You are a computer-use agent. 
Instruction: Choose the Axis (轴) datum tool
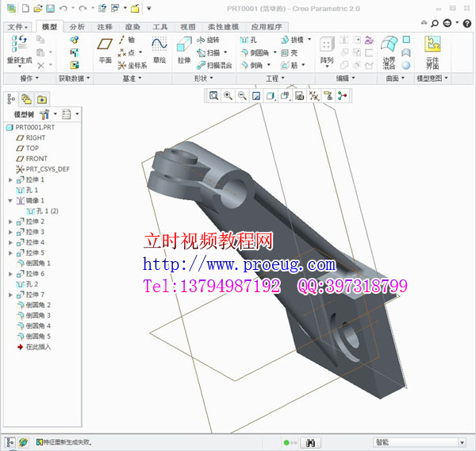tap(127, 40)
